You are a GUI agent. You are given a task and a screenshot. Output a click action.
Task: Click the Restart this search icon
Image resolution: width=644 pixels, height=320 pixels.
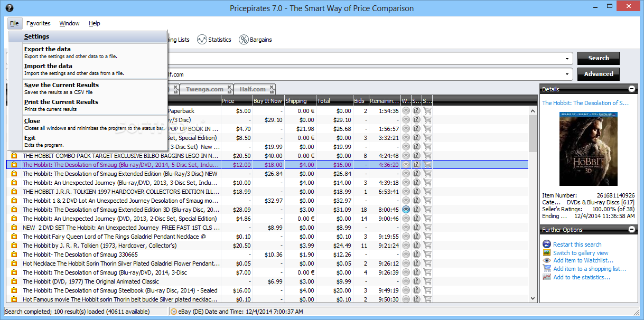point(547,244)
